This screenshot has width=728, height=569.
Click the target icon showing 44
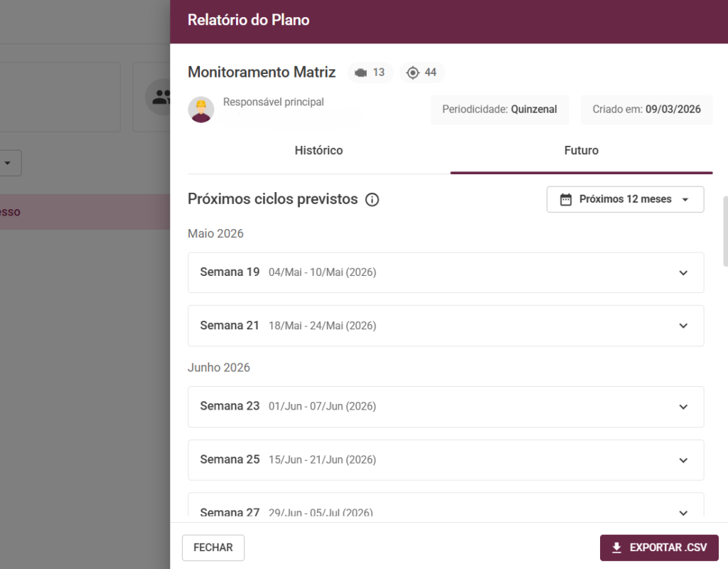pyautogui.click(x=412, y=73)
